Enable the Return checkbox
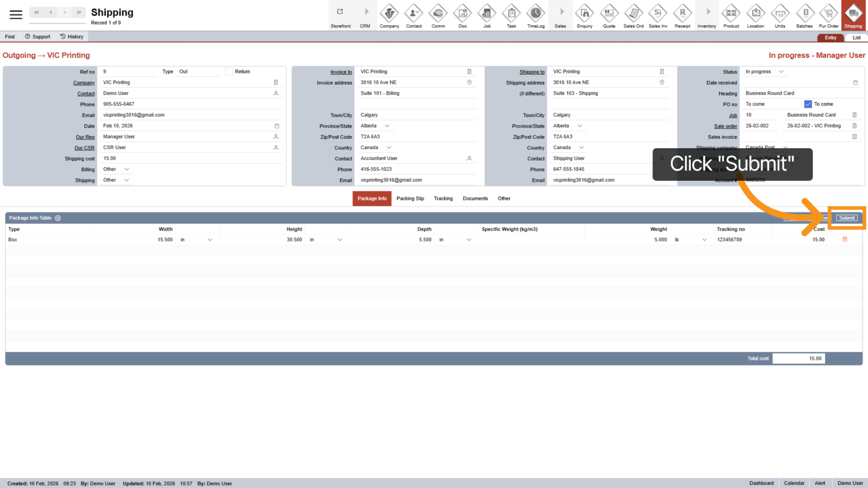This screenshot has width=868, height=488. click(229, 72)
